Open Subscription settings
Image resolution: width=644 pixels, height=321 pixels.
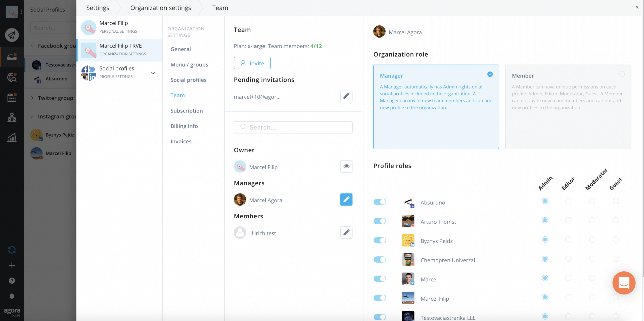(x=187, y=110)
